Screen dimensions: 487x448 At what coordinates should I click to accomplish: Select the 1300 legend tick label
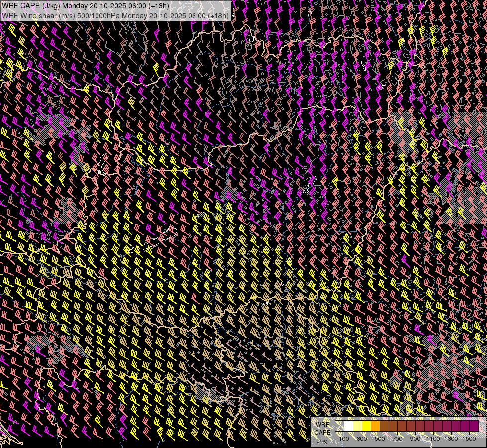(451, 439)
